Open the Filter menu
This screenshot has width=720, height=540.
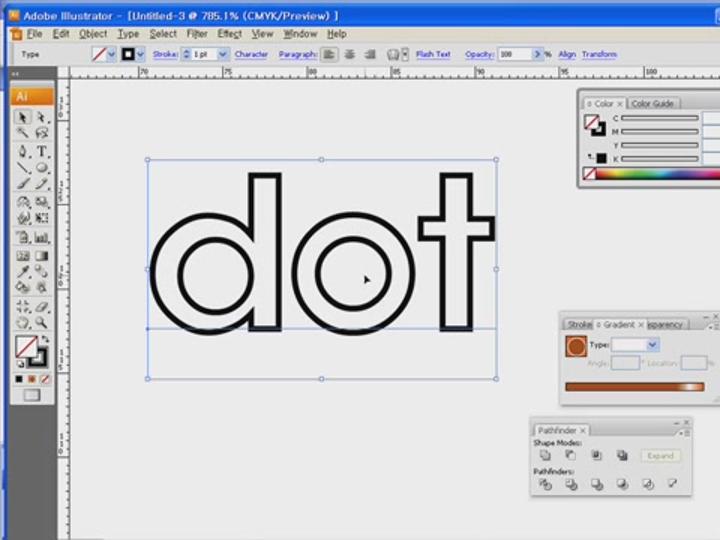click(x=197, y=34)
